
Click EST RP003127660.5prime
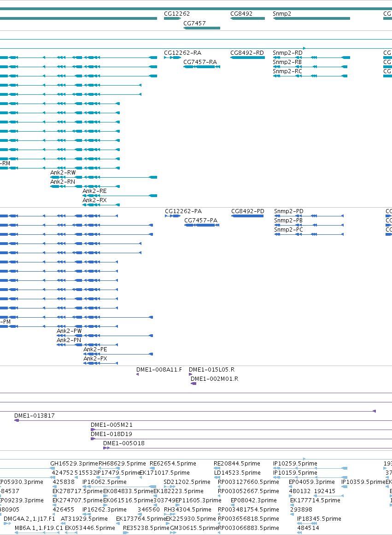(248, 482)
